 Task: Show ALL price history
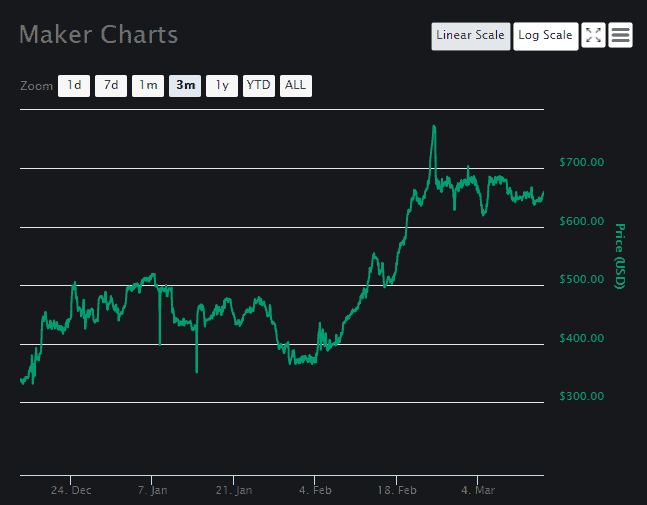(296, 86)
